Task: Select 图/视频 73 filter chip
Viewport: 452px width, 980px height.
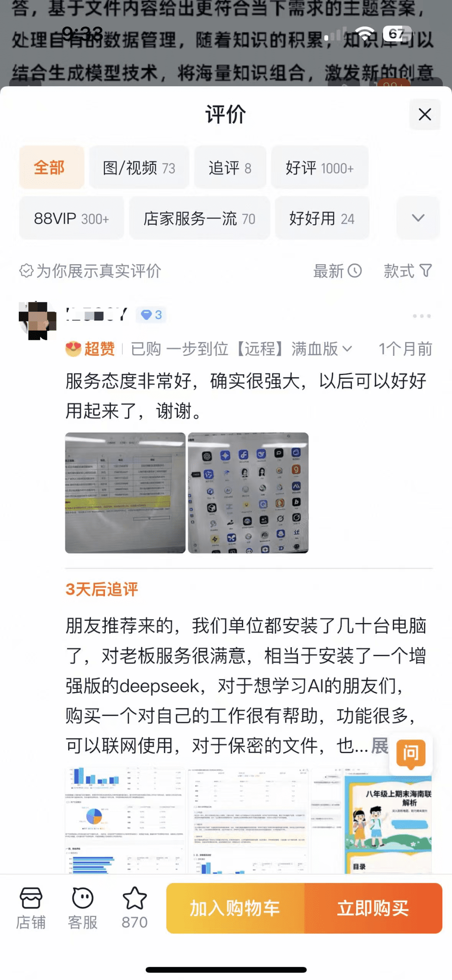Action: pyautogui.click(x=139, y=167)
